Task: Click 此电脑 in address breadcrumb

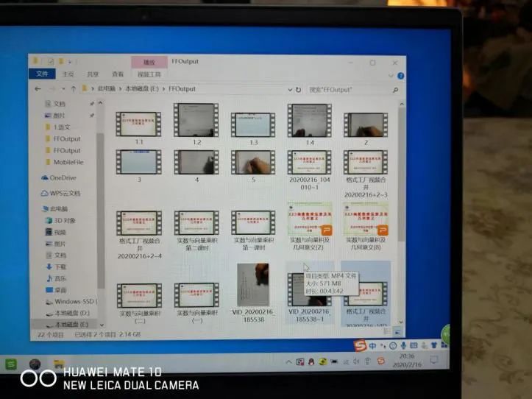Action: (x=107, y=89)
